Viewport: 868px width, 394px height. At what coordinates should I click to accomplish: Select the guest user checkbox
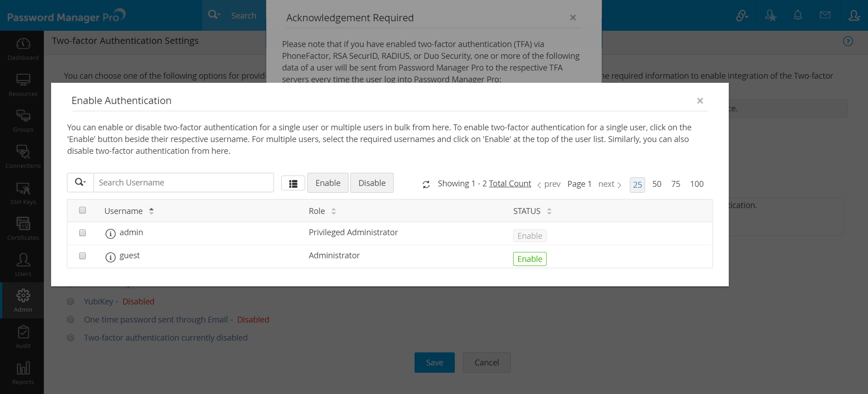pyautogui.click(x=82, y=256)
